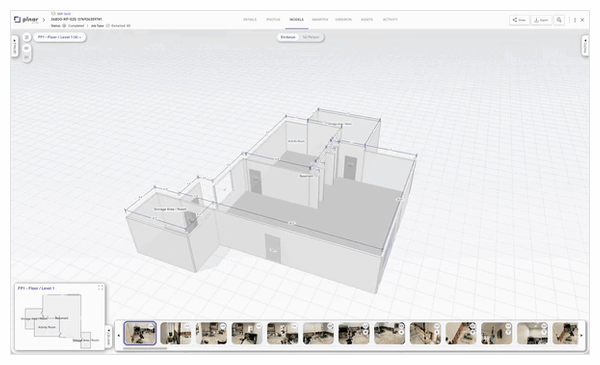The width and height of the screenshot is (600, 365).
Task: Switch to 3D view mode
Action: [26, 49]
